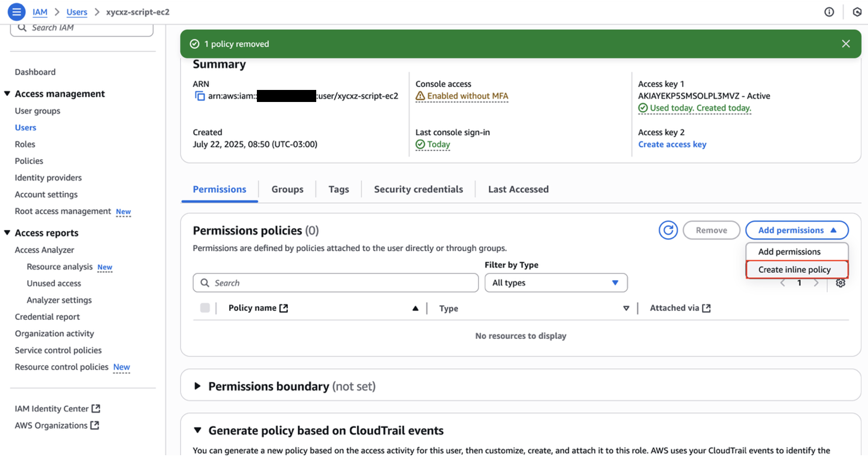Collapse Generate policy based on CloudTrail events
Viewport: 868px width, 458px height.
(x=198, y=430)
